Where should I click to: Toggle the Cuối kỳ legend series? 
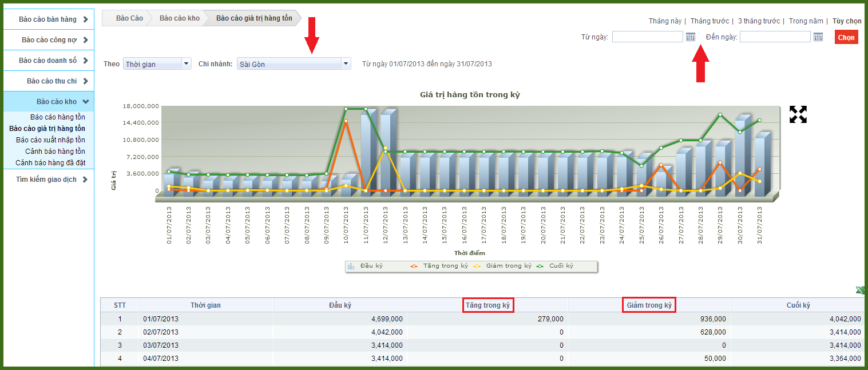tap(554, 266)
